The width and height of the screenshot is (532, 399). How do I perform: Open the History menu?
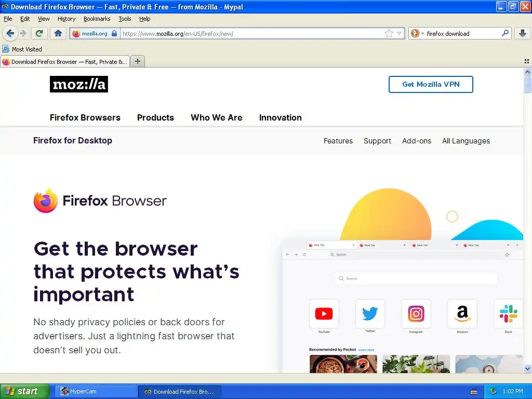click(x=66, y=19)
